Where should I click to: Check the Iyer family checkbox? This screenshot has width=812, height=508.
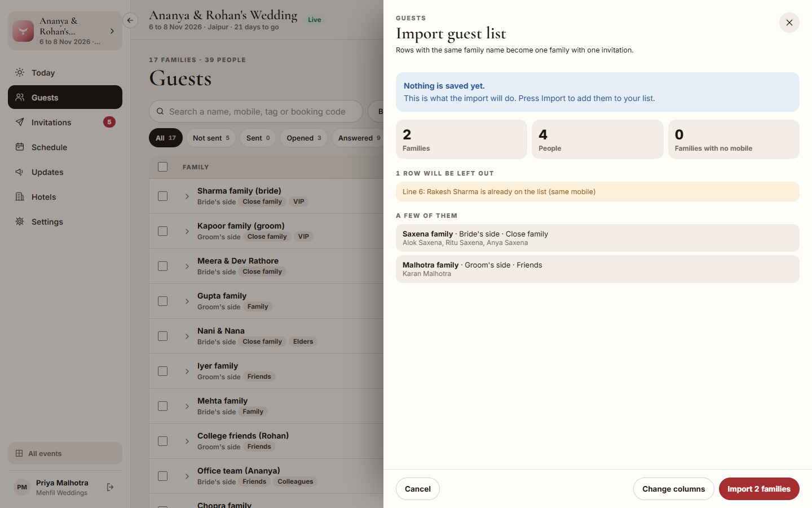point(163,371)
